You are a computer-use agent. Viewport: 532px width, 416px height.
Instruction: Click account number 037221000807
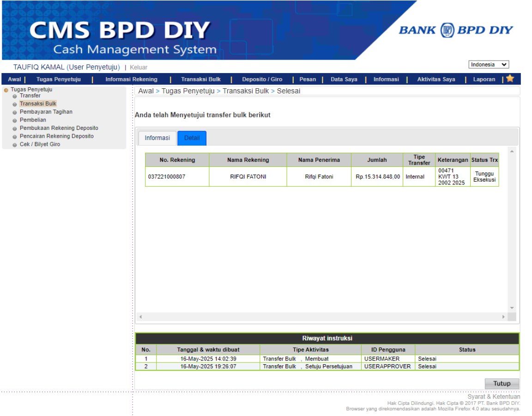pyautogui.click(x=167, y=177)
